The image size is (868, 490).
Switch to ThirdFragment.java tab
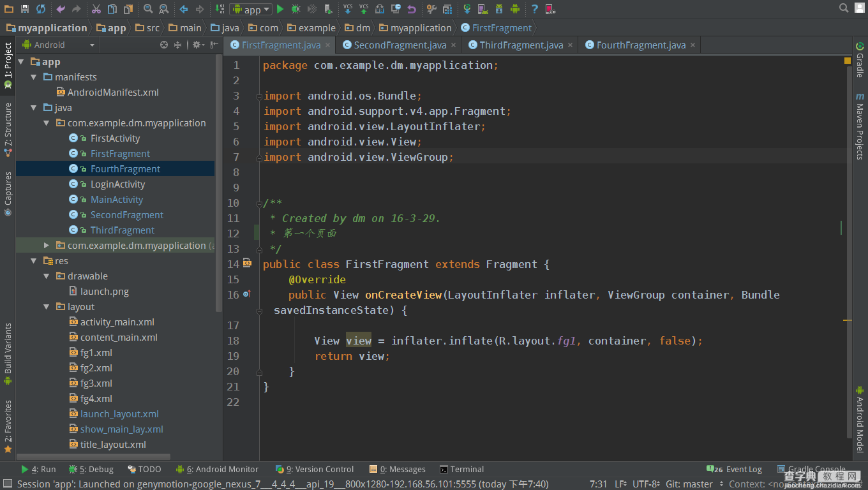(521, 45)
